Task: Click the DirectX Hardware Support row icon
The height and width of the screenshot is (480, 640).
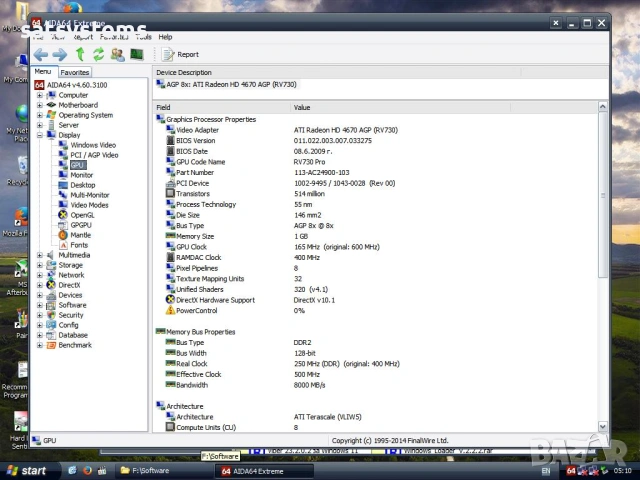Action: pos(170,299)
